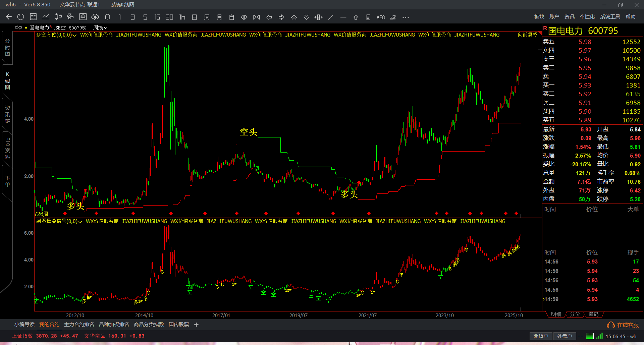Choose the custom period (自) button
The height and width of the screenshot is (345, 644).
click(x=231, y=17)
